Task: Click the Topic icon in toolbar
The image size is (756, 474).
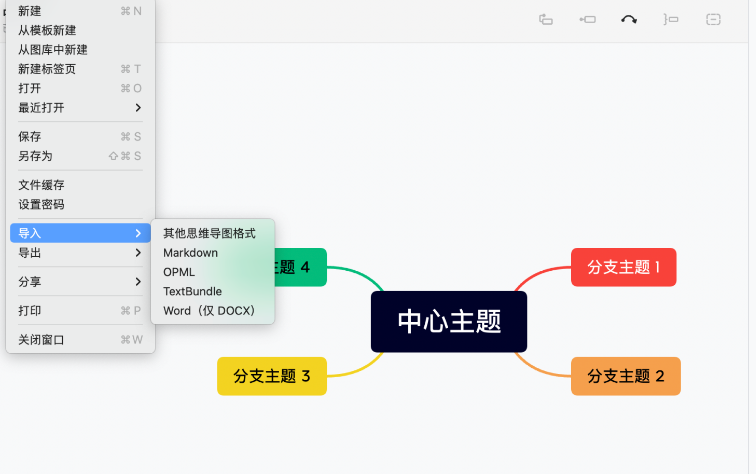Action: 546,19
